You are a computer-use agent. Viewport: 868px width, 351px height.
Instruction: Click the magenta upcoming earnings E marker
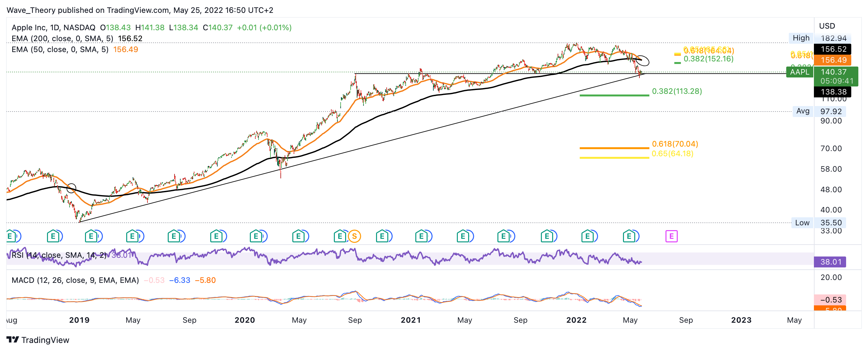[671, 236]
